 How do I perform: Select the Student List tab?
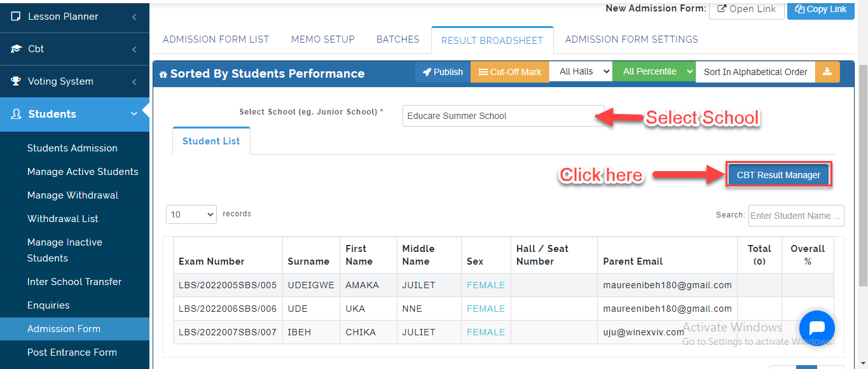click(x=211, y=141)
